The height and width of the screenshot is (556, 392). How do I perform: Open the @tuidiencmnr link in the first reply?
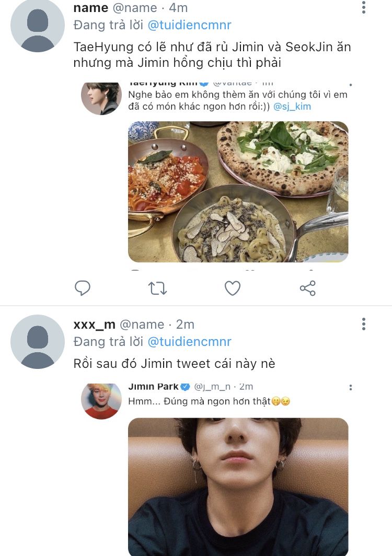coord(190,25)
